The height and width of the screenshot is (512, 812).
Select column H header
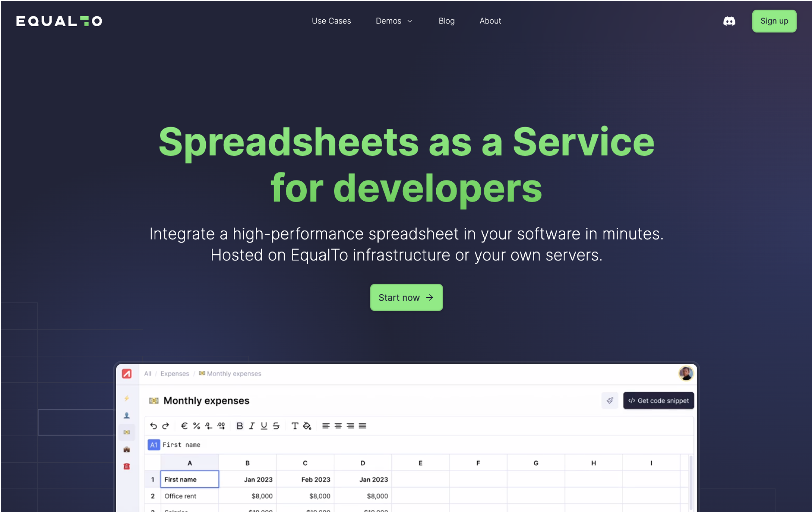593,463
